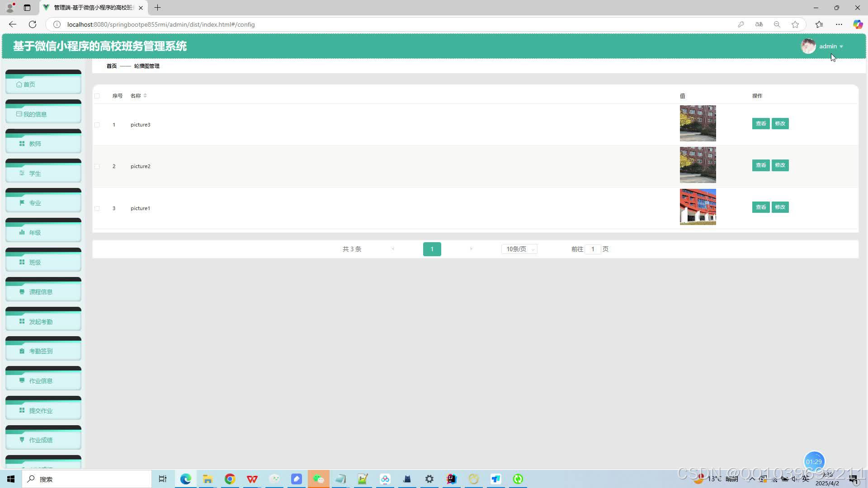This screenshot has width=868, height=488.
Task: Open WeChat from the taskbar
Action: click(319, 479)
